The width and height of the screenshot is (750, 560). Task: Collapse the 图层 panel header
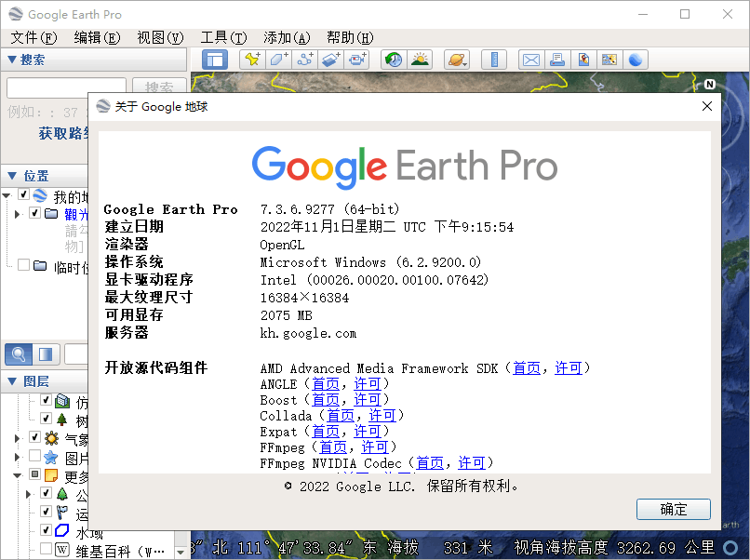click(x=11, y=381)
